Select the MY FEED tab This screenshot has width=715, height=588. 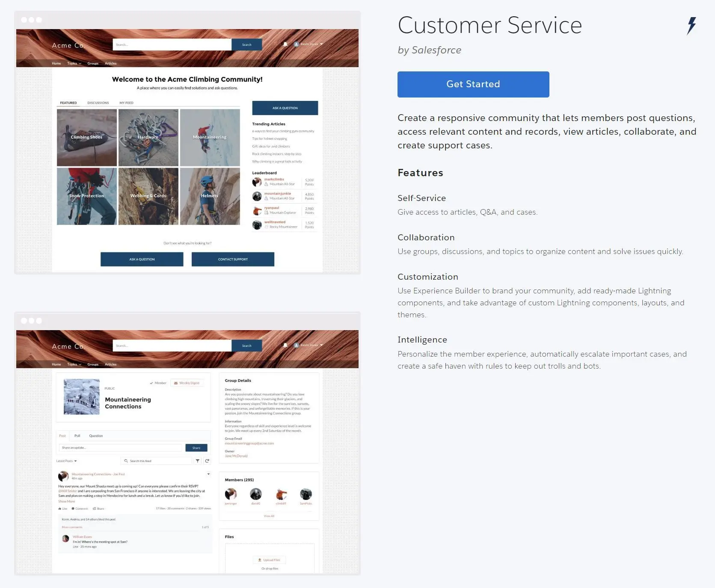(126, 103)
